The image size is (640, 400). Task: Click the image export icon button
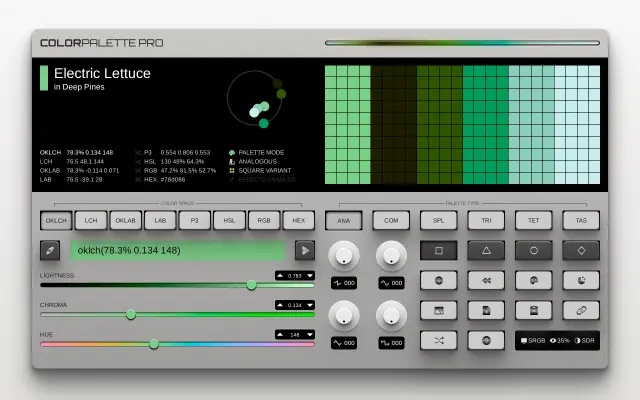point(438,311)
